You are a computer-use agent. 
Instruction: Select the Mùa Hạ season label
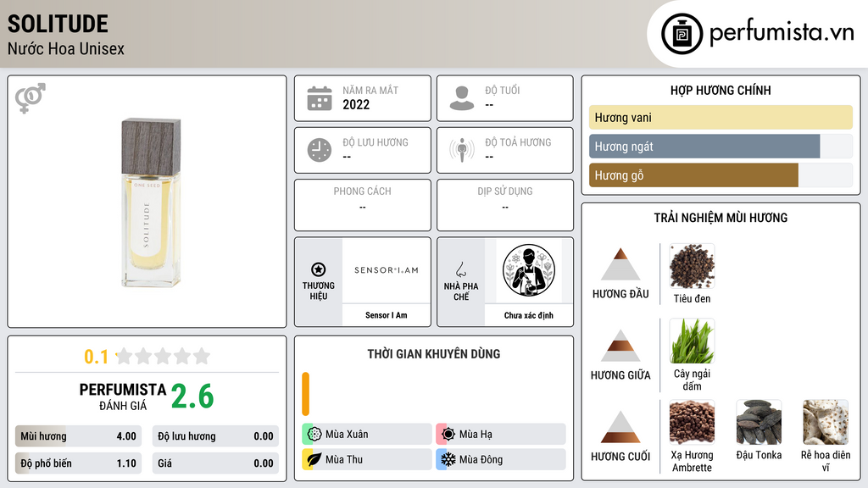click(476, 435)
